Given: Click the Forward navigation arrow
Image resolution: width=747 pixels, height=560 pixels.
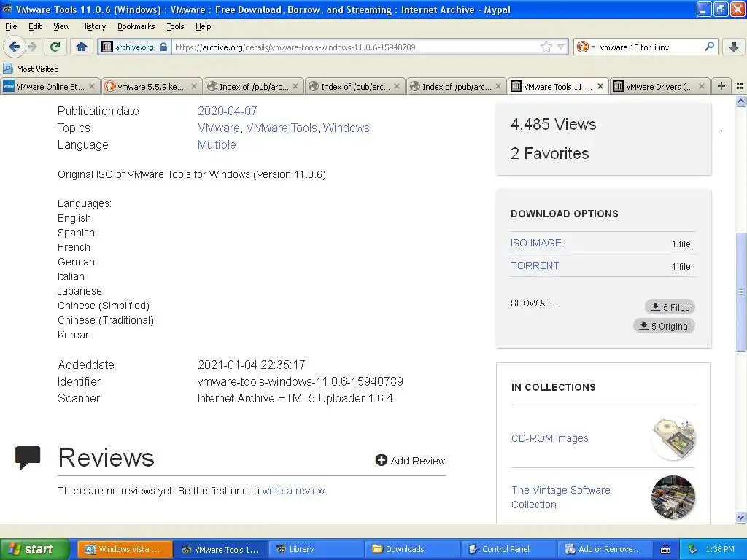Looking at the screenshot, I should [x=33, y=47].
